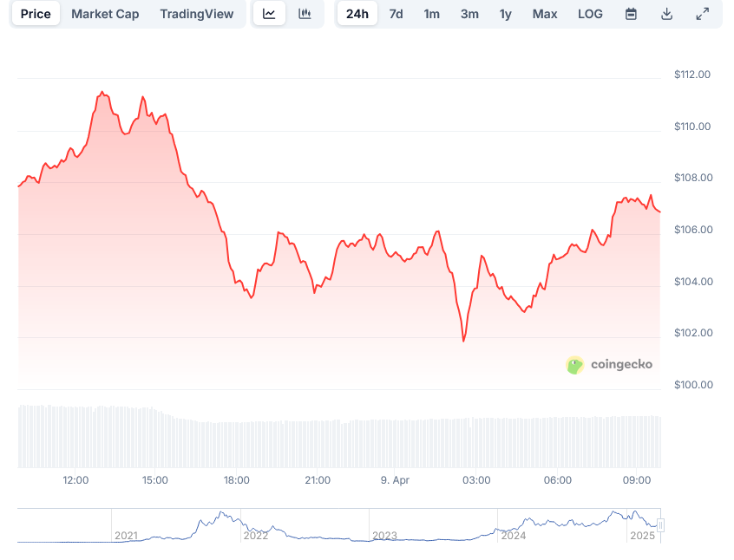Click the 9. Apr label on the time axis

pyautogui.click(x=395, y=479)
